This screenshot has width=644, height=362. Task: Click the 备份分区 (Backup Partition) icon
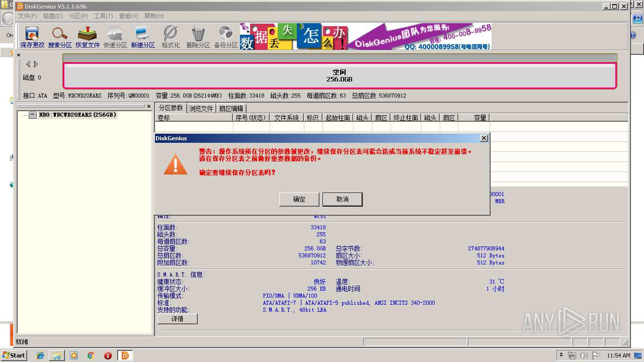click(226, 37)
